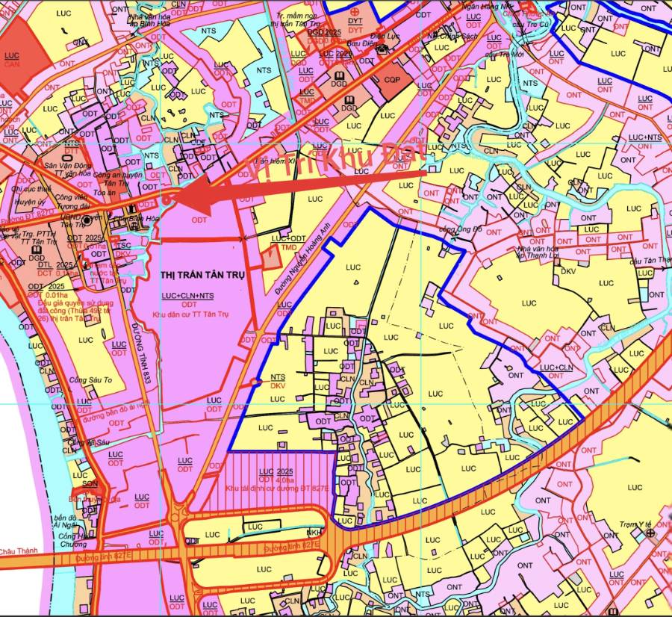The width and height of the screenshot is (672, 617).
Task: Click the Điện Lực label
Action: tap(385, 36)
